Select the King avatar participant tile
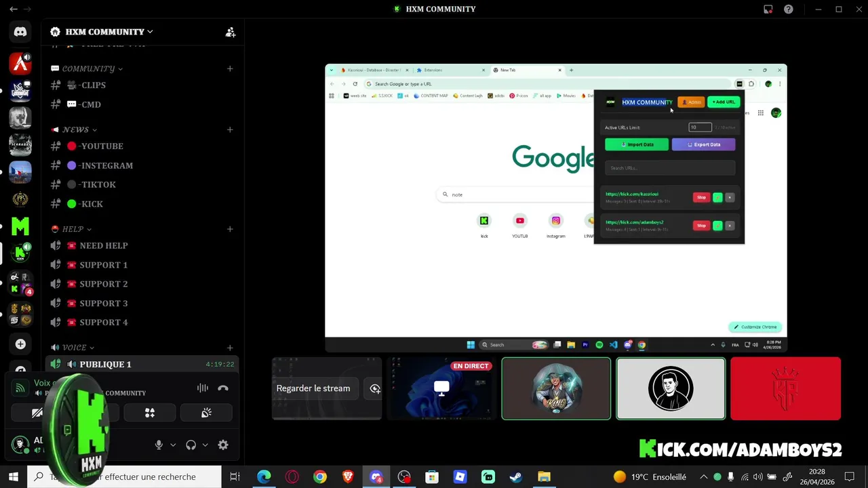Image resolution: width=868 pixels, height=488 pixels. (x=556, y=389)
